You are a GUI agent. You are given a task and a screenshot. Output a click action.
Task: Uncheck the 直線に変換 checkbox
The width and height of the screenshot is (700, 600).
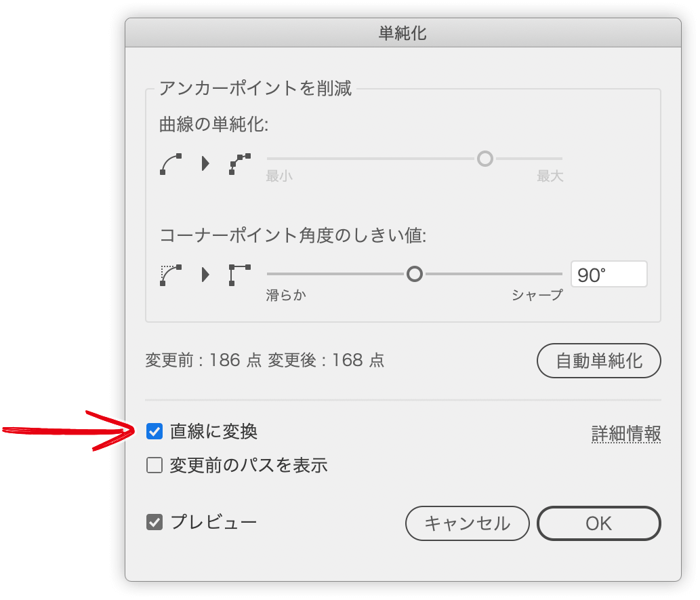point(155,432)
